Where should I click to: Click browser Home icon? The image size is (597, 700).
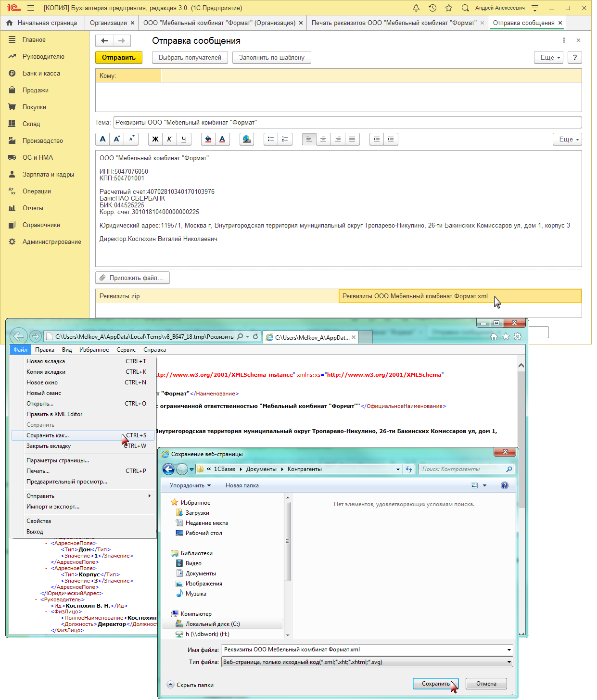pyautogui.click(x=494, y=337)
